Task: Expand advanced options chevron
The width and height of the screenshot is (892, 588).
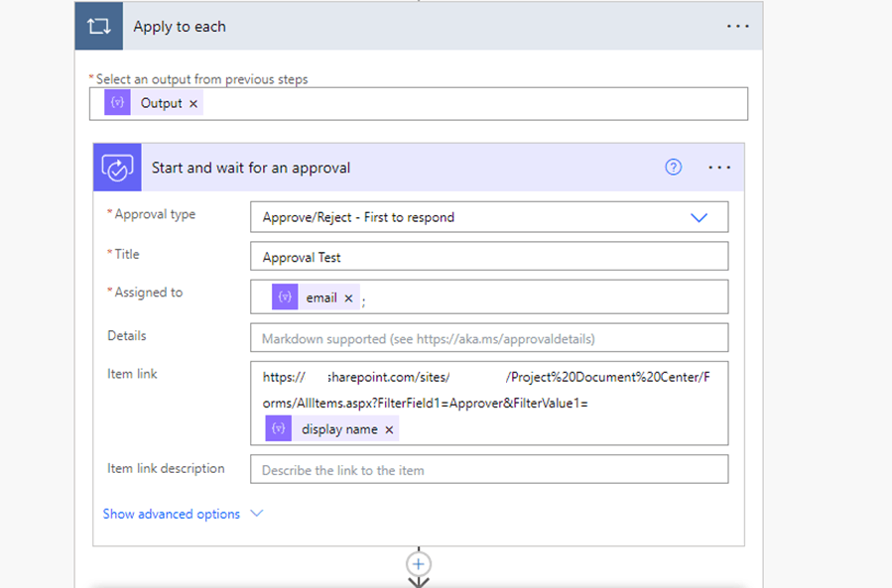Action: point(257,514)
